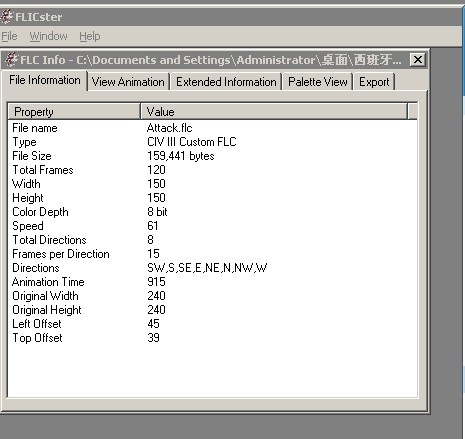Click the Property column header
The height and width of the screenshot is (439, 465).
74,112
